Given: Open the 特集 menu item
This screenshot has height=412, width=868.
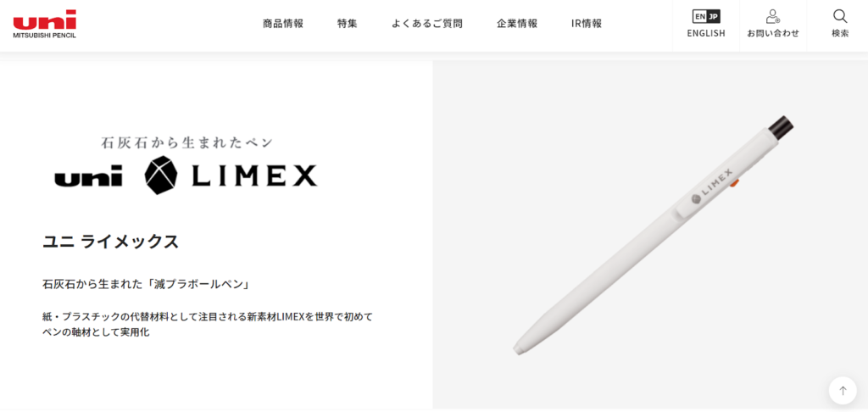Looking at the screenshot, I should [347, 24].
